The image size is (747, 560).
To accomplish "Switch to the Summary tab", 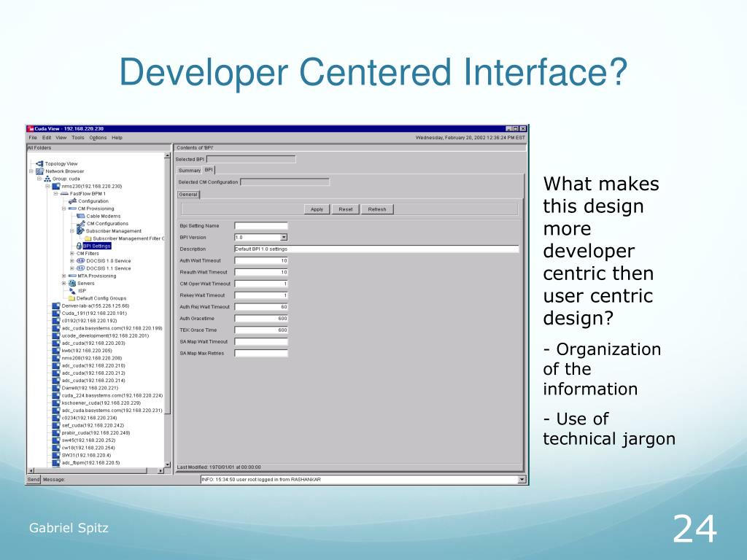I will point(189,170).
